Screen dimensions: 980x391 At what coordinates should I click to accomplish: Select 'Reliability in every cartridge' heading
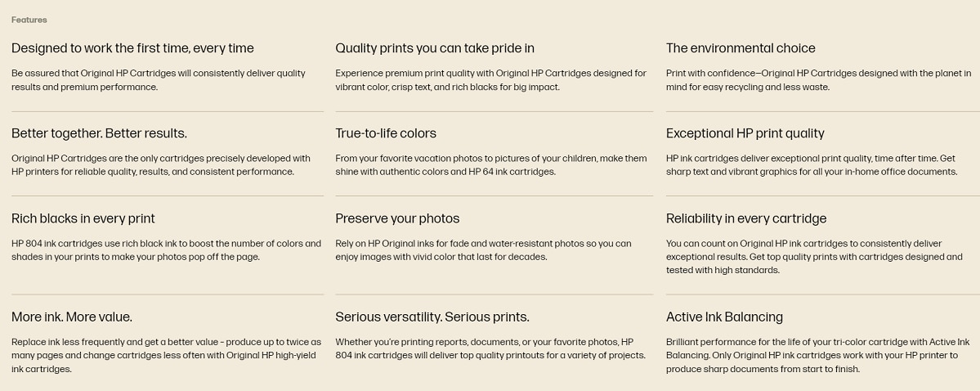click(746, 218)
